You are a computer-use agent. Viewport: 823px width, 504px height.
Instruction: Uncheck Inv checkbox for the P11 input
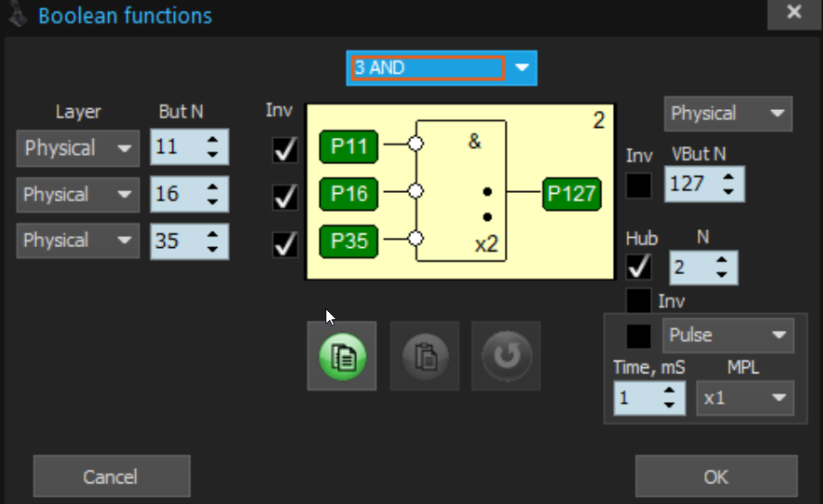coord(285,151)
